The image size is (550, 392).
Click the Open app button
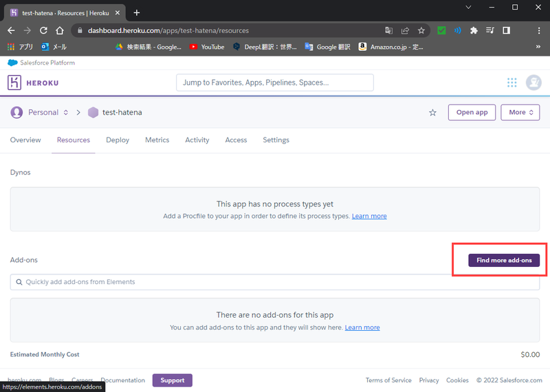click(472, 112)
